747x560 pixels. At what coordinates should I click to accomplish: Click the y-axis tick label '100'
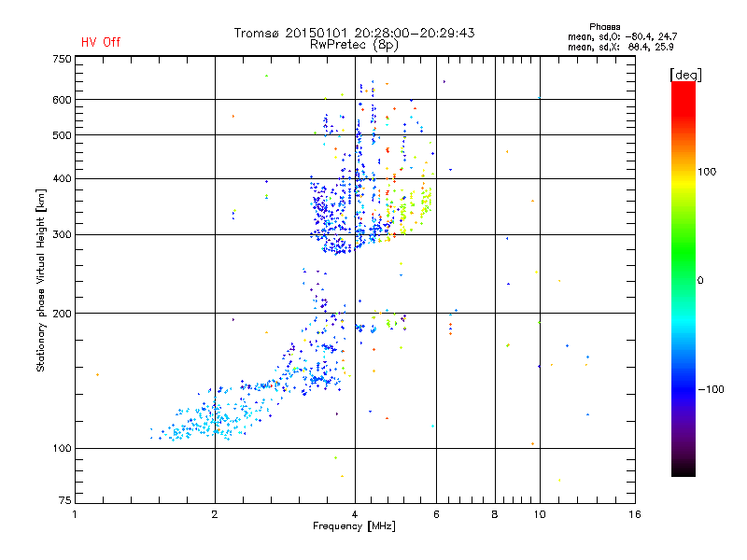pyautogui.click(x=62, y=448)
